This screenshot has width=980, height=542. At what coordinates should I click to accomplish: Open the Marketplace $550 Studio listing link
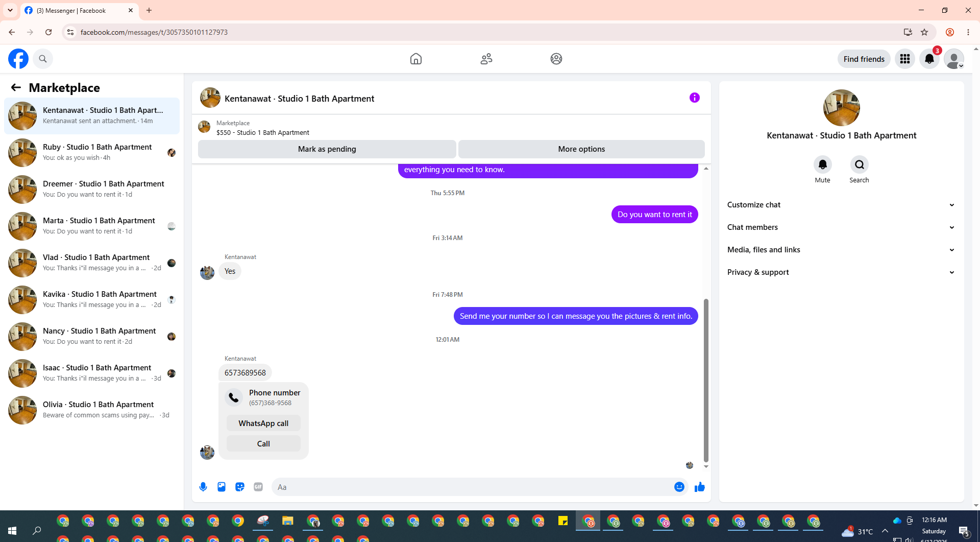click(x=262, y=132)
